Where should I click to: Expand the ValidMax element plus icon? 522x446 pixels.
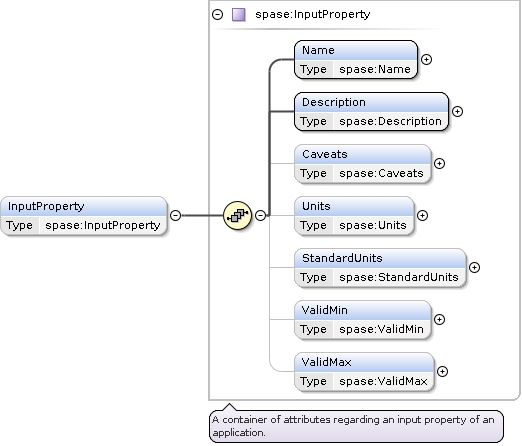click(x=442, y=371)
